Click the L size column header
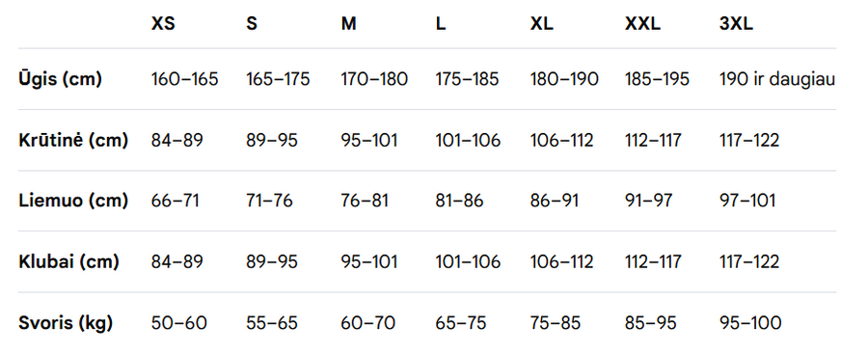Image resolution: width=868 pixels, height=353 pixels. pyautogui.click(x=441, y=24)
